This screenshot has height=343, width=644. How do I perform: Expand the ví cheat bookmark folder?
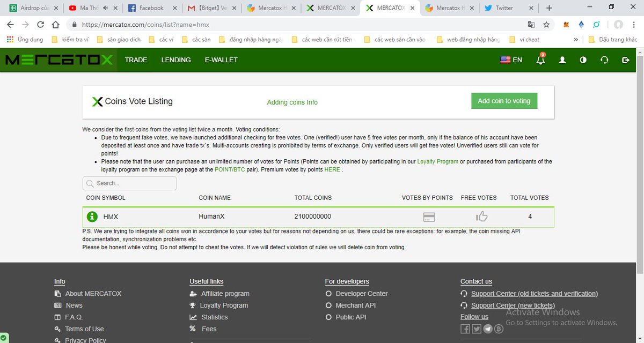(524, 40)
